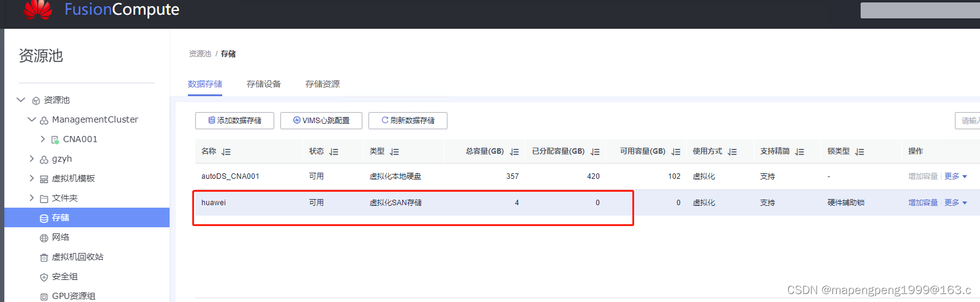The height and width of the screenshot is (302, 980).
Task: Open 虚拟机回收站 in sidebar
Action: tap(78, 257)
